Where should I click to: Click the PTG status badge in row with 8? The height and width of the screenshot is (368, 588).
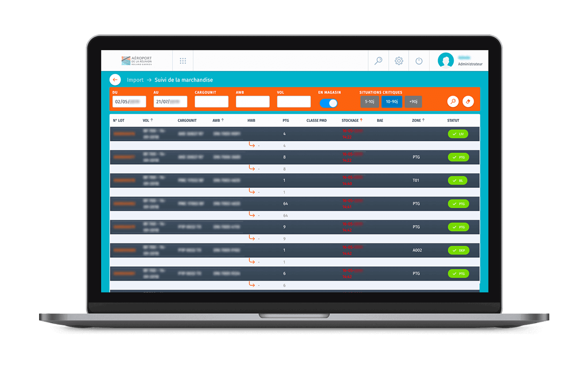(x=458, y=157)
